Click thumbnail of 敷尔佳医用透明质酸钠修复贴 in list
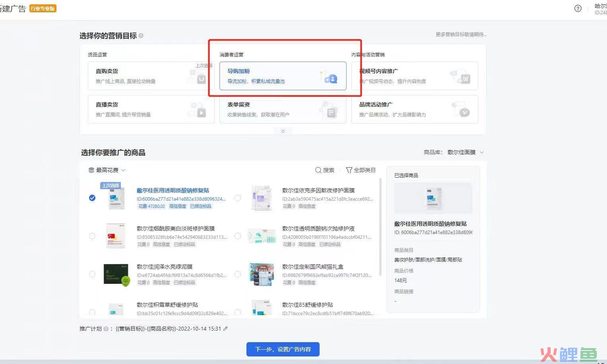607x364 pixels. (116, 198)
